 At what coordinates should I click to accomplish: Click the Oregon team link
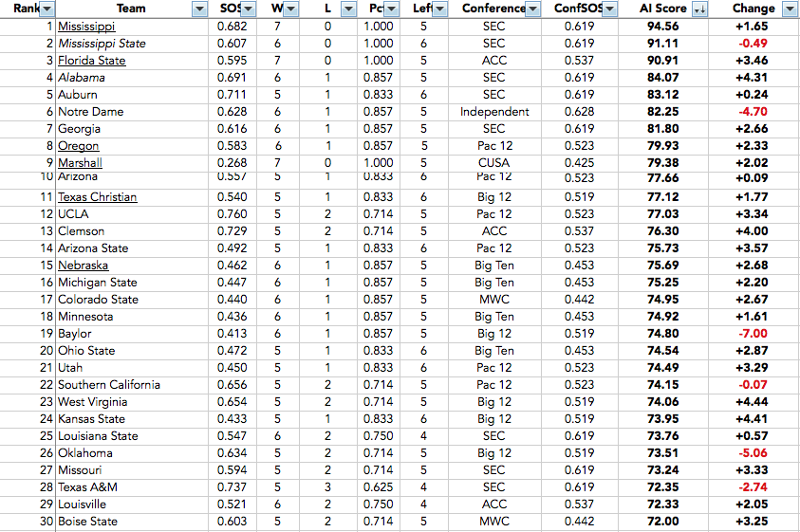[x=78, y=146]
